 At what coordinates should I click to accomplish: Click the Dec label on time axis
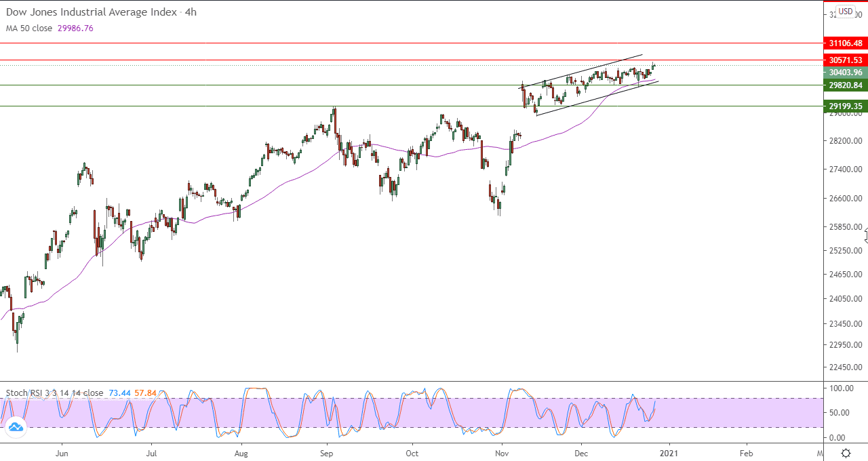[x=581, y=452]
